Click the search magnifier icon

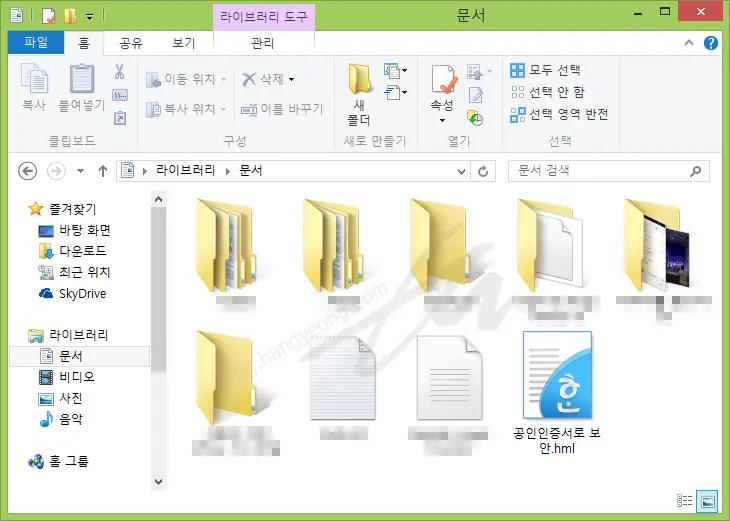pos(696,171)
